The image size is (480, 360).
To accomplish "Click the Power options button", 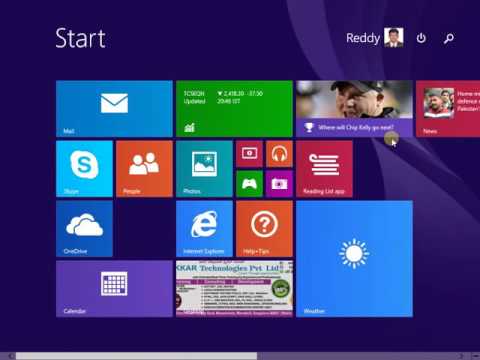I will [421, 38].
